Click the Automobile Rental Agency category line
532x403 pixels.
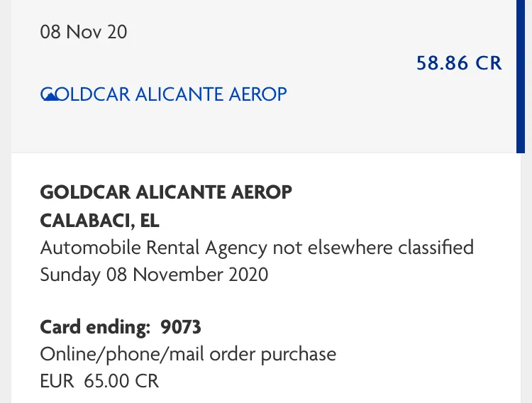click(257, 248)
